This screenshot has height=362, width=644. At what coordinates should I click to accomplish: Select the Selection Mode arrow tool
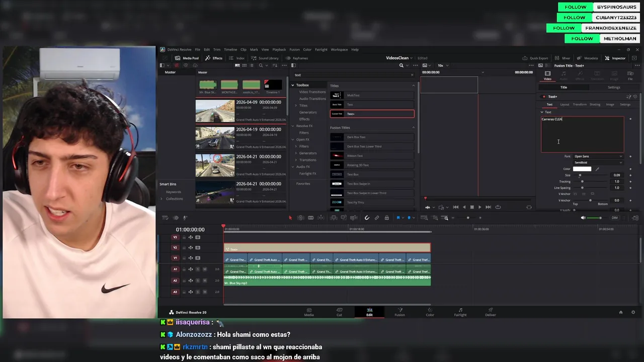tap(290, 218)
